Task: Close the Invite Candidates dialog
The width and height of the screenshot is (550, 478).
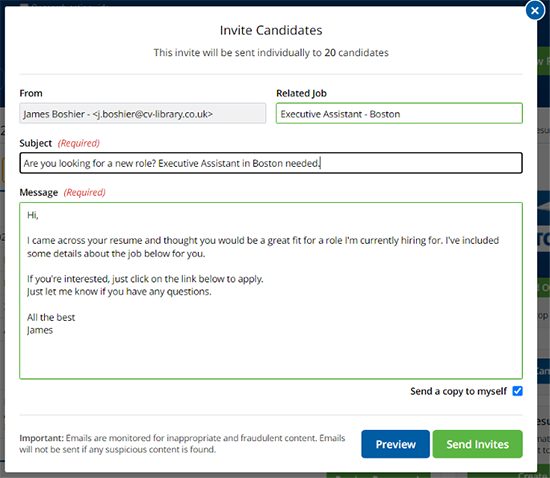Action: click(535, 11)
